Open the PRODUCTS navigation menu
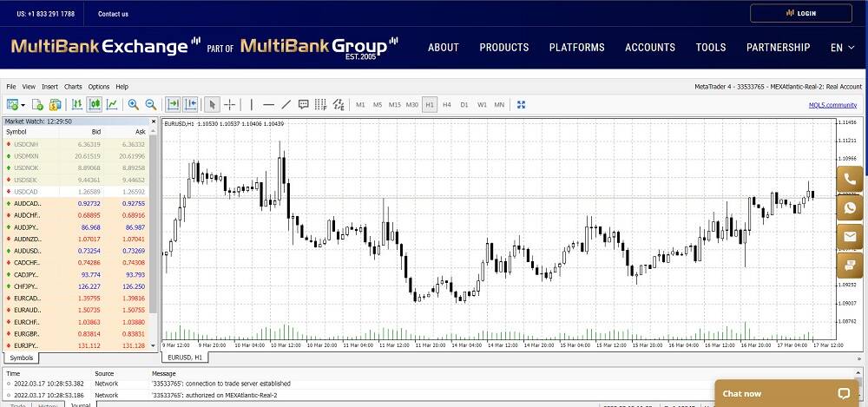Screen dimensions: 868x407 [x=504, y=48]
